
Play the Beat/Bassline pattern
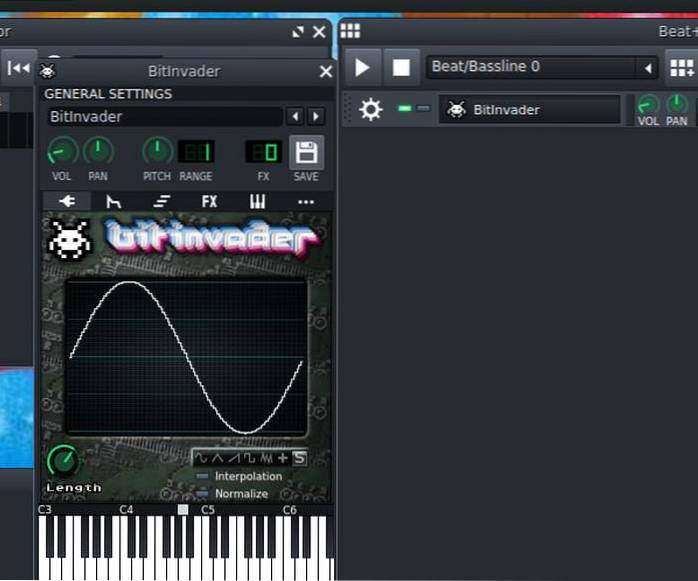(362, 68)
